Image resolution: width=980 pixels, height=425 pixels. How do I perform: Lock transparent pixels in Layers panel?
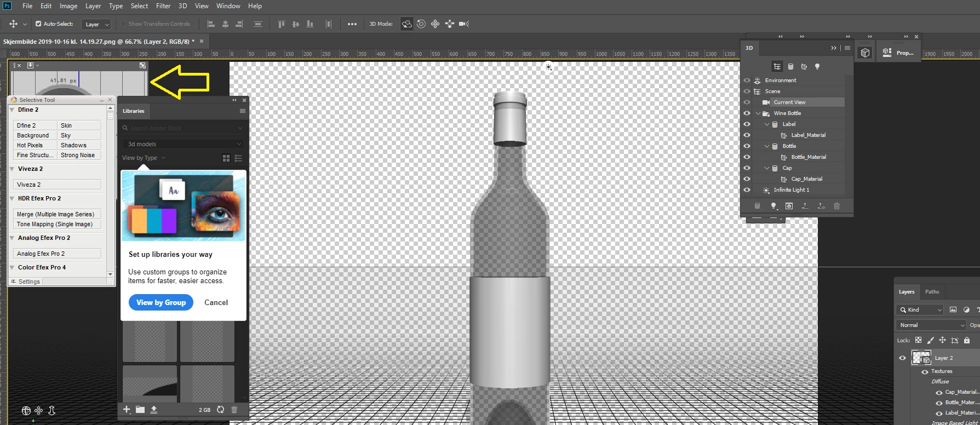[x=918, y=340]
